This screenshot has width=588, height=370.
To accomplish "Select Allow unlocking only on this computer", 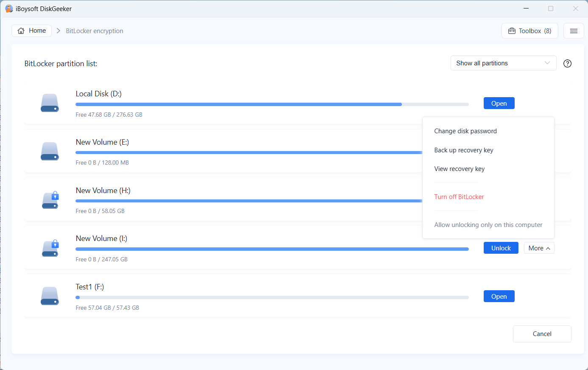I will coord(488,225).
